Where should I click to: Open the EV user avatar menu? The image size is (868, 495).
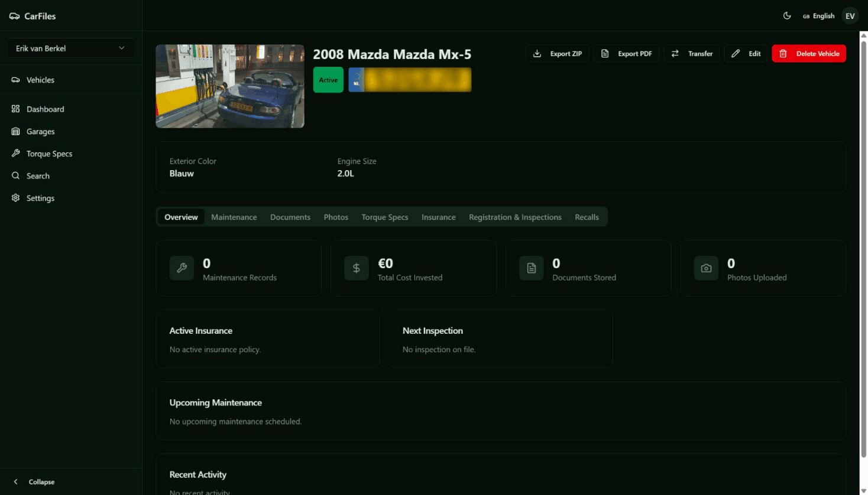click(x=850, y=16)
